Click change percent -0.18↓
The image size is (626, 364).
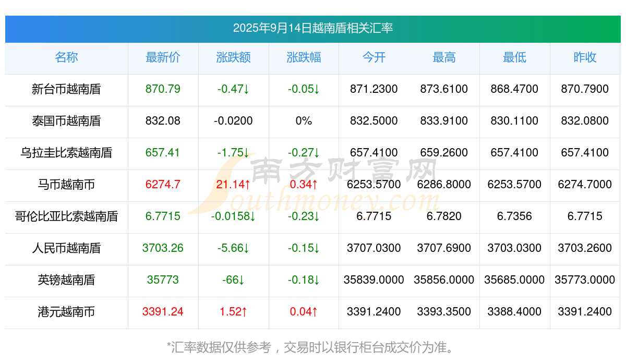click(304, 280)
